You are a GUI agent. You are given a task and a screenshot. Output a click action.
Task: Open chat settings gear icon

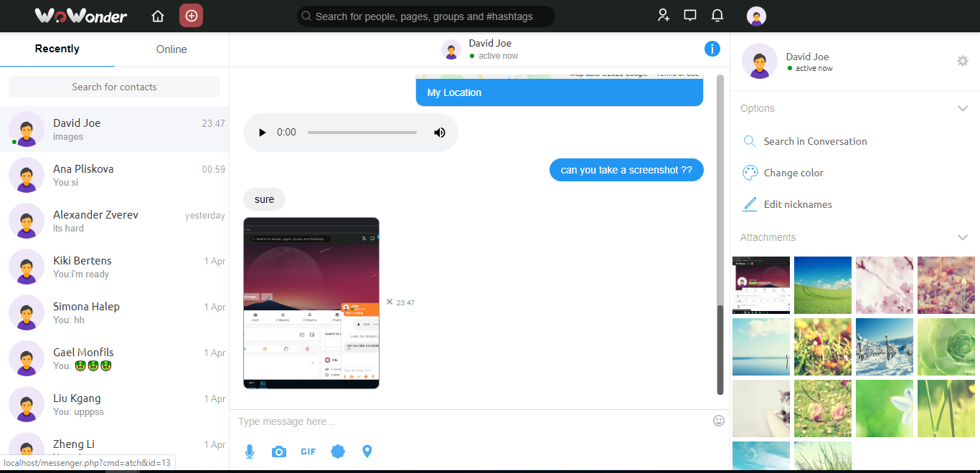pyautogui.click(x=963, y=62)
